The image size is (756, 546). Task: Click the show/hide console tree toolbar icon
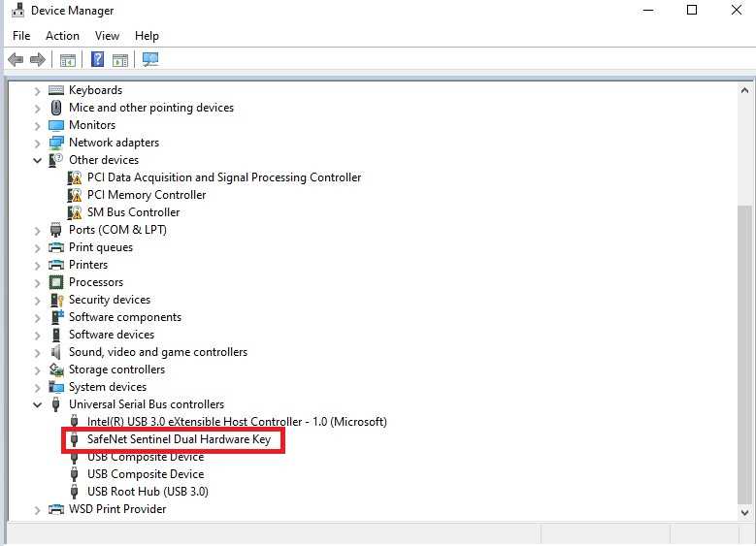(67, 60)
